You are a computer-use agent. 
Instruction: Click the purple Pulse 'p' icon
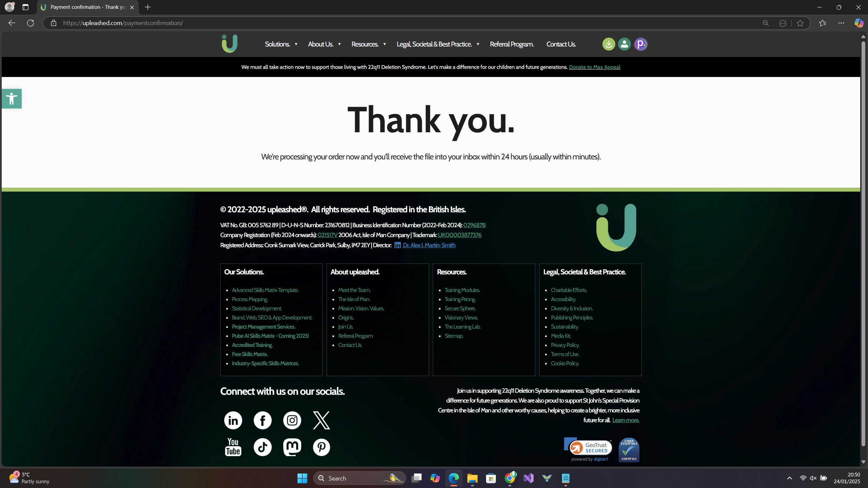point(640,44)
